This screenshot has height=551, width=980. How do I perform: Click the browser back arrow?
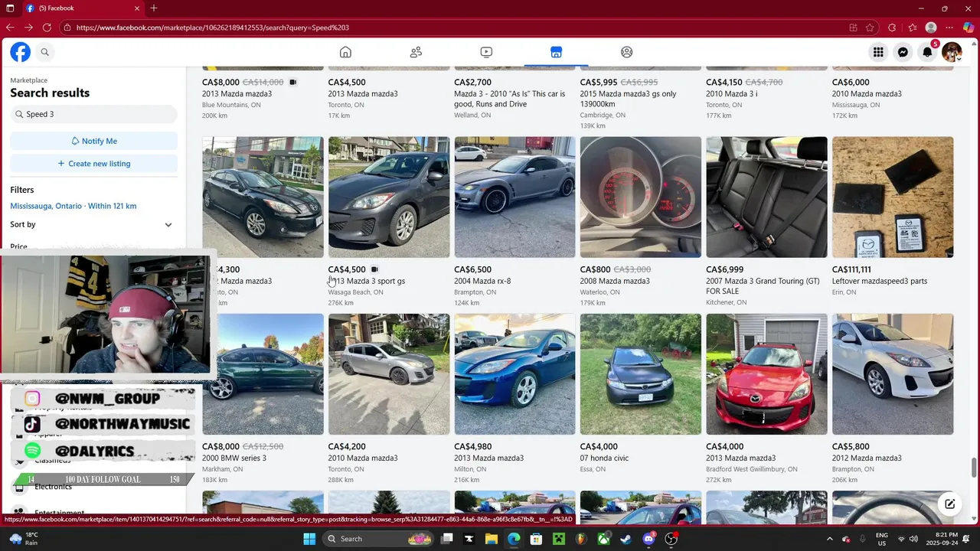(x=10, y=28)
